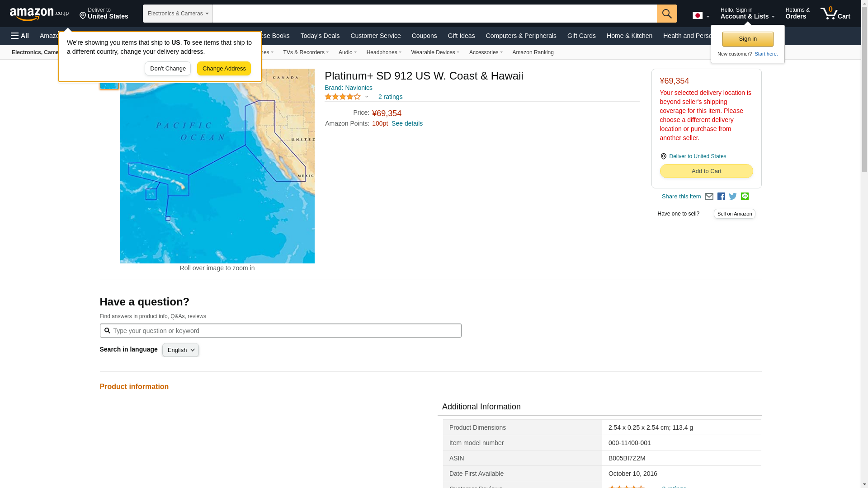Screen dimensions: 868x488
Task: Click the Amazon.co.jp logo
Action: pyautogui.click(x=39, y=14)
